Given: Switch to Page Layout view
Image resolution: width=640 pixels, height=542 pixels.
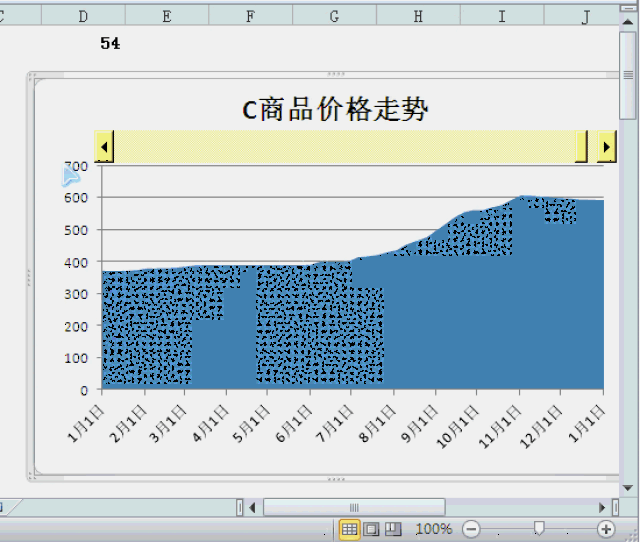Looking at the screenshot, I should 371,529.
